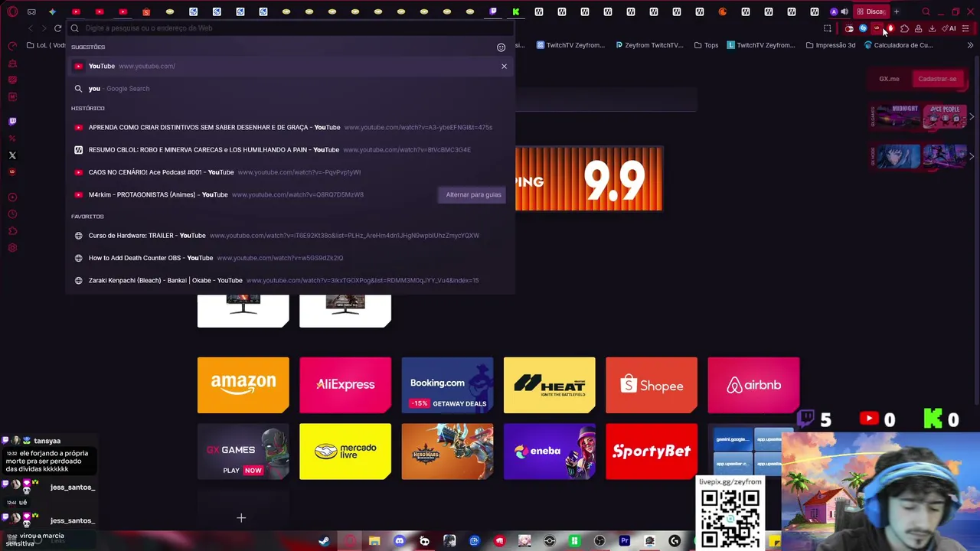Screen dimensions: 980x551
Task: Open the Extensions puzzle-piece menu
Action: (904, 28)
